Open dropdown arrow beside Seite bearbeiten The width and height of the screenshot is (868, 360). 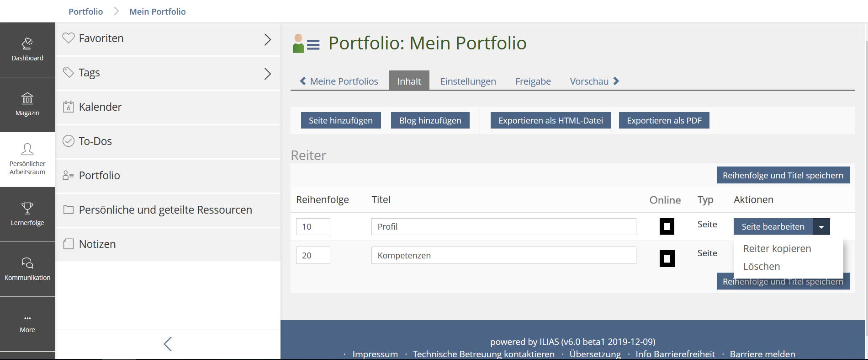[x=821, y=227]
